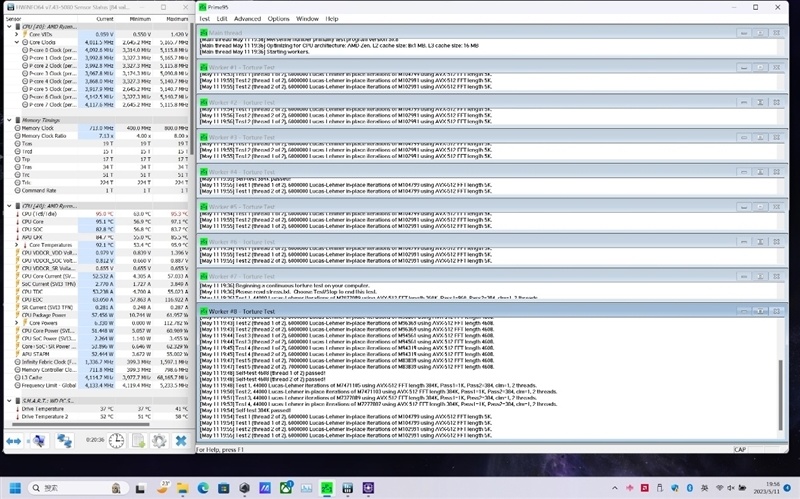Click the 英 input method indicator in the tray

(705, 488)
